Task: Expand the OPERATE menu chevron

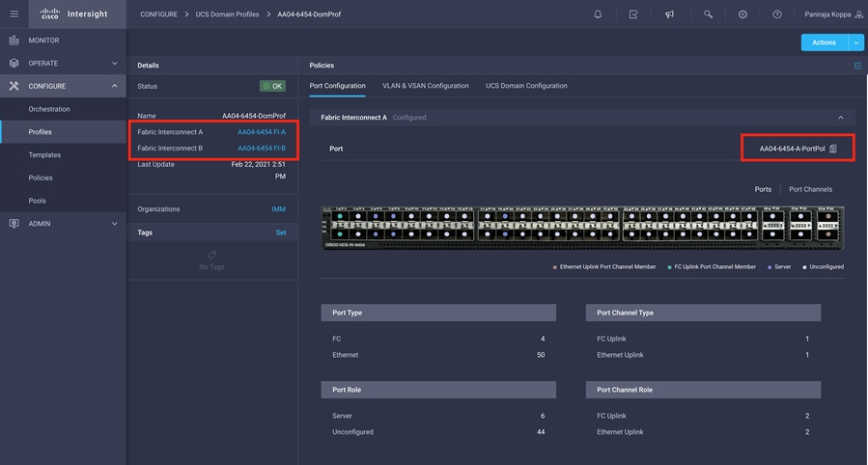Action: pos(115,63)
